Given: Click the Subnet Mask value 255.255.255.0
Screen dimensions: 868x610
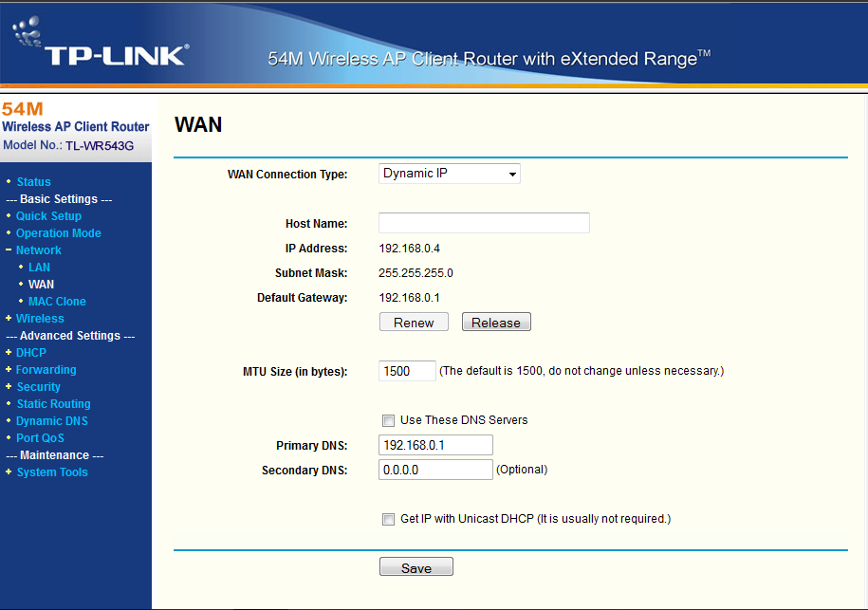Looking at the screenshot, I should pyautogui.click(x=416, y=273).
